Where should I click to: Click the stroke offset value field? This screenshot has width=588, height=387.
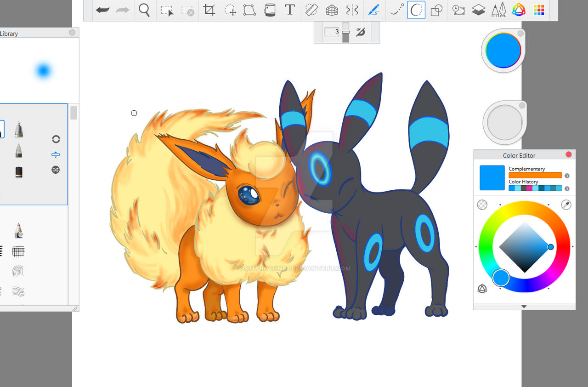(x=332, y=32)
